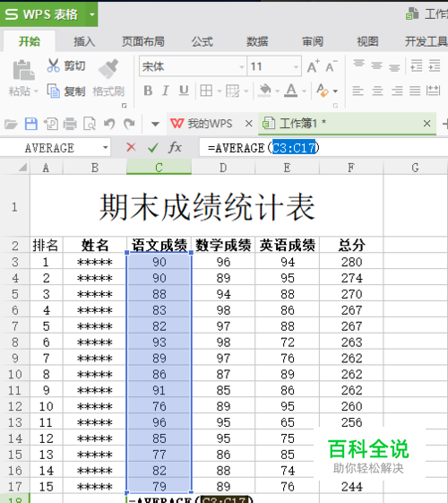Toggle bold formatting

[x=148, y=91]
